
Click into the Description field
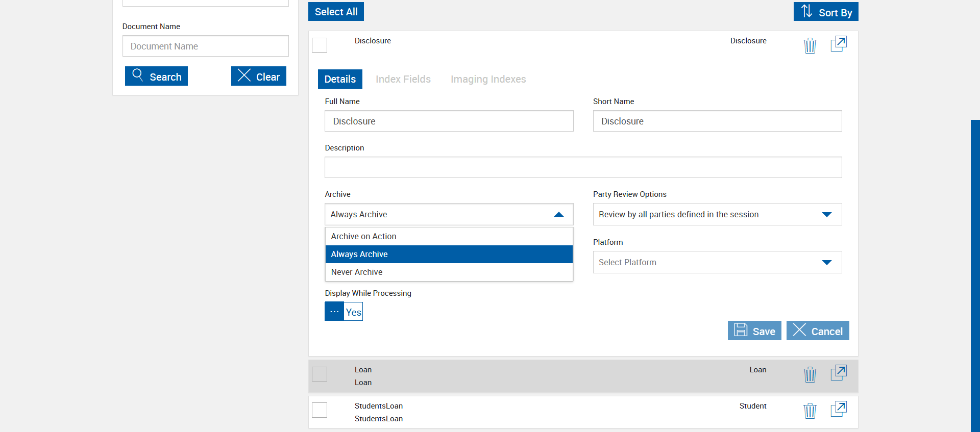(583, 167)
